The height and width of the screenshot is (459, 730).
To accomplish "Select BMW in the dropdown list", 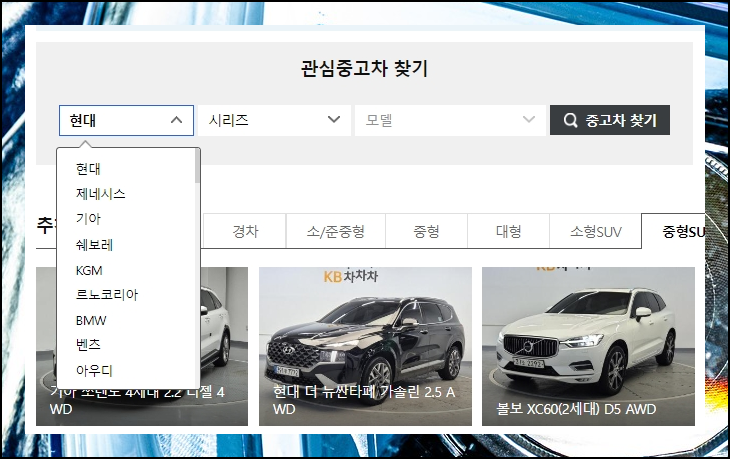I will (x=91, y=321).
